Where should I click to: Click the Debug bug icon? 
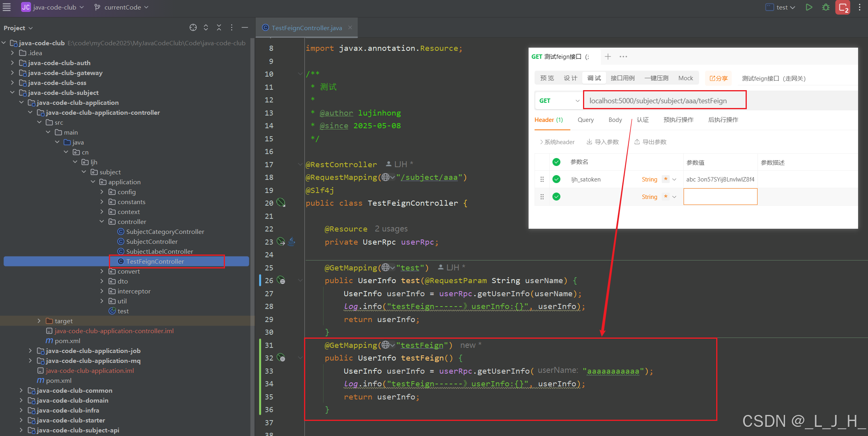(826, 7)
